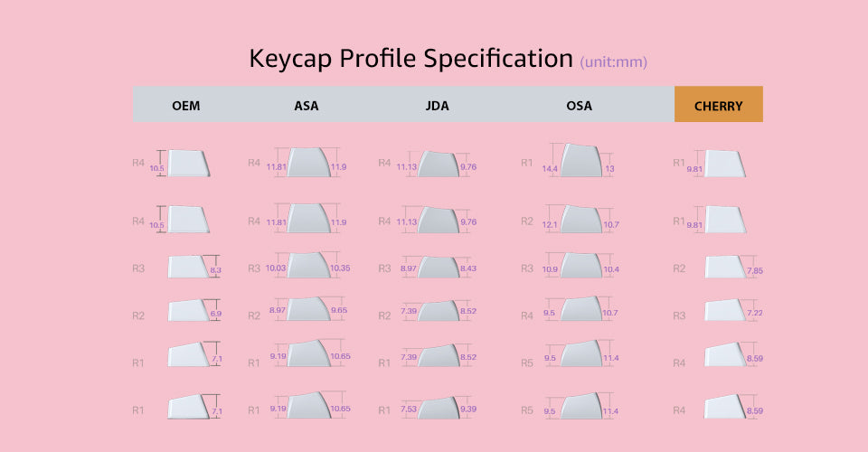The height and width of the screenshot is (452, 868).
Task: Click the OEM R3 keycap with 8.3 height
Action: 188,267
